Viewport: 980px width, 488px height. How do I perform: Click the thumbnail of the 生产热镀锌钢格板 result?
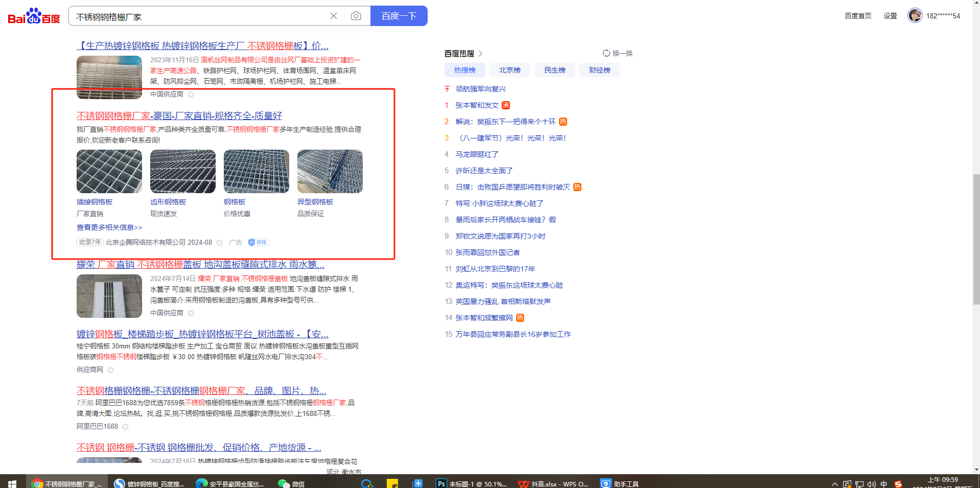(x=109, y=77)
